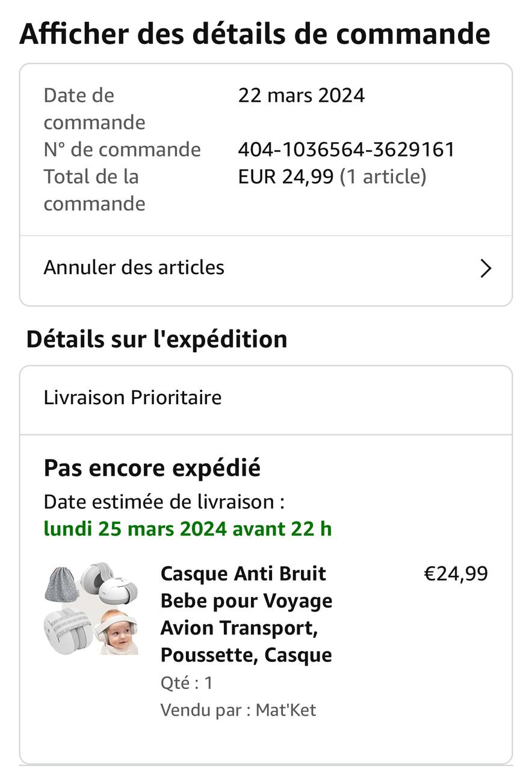Tap the Date estimée de livraison label
This screenshot has height=771, width=532.
click(x=164, y=501)
